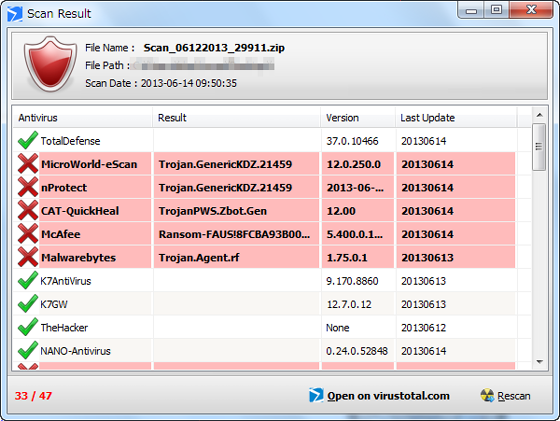Click the VirusTotal icon next to Open link
560x421 pixels.
coord(316,395)
